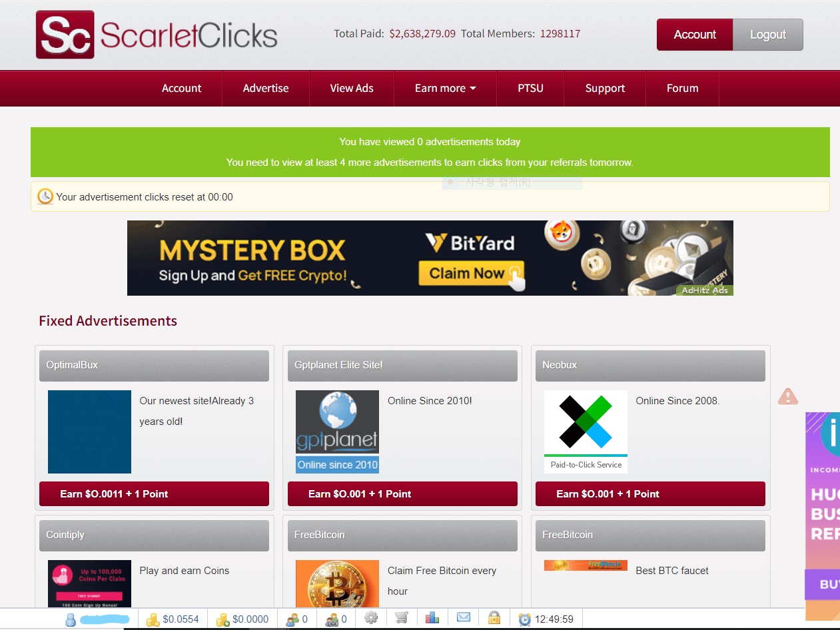The image size is (840, 630).
Task: Click the Mystery Box banner headline
Action: [x=252, y=250]
